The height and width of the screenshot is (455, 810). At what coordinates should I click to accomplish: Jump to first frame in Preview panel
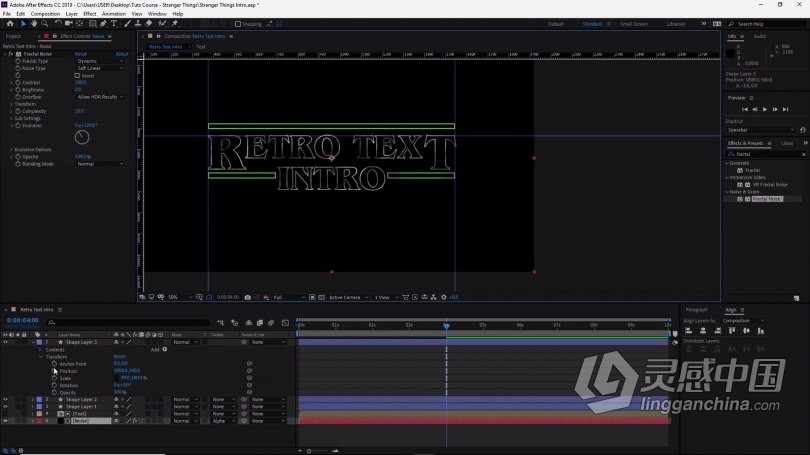[745, 108]
